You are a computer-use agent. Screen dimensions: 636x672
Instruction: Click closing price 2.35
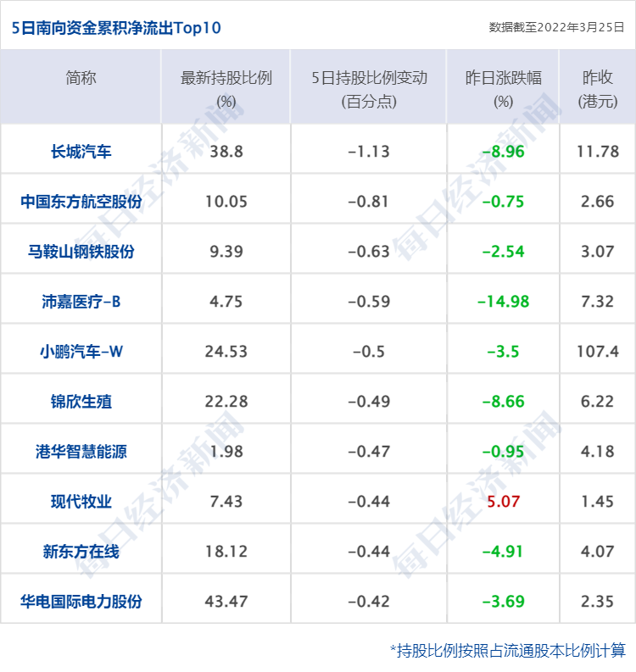click(598, 602)
